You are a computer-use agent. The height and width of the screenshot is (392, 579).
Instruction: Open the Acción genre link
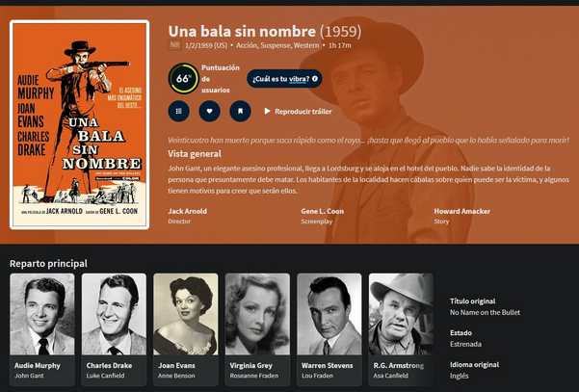tap(247, 45)
